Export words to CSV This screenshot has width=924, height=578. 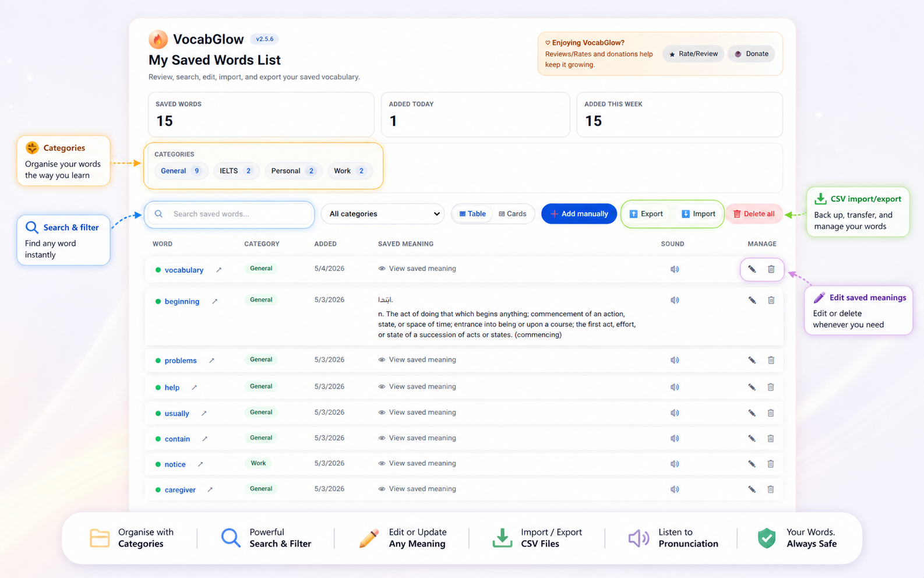pyautogui.click(x=646, y=214)
